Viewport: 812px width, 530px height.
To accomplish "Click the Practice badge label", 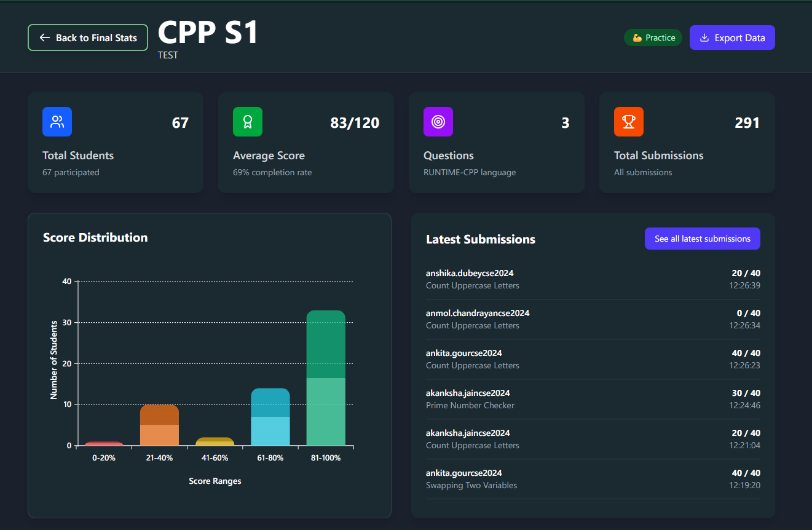I will (x=660, y=38).
